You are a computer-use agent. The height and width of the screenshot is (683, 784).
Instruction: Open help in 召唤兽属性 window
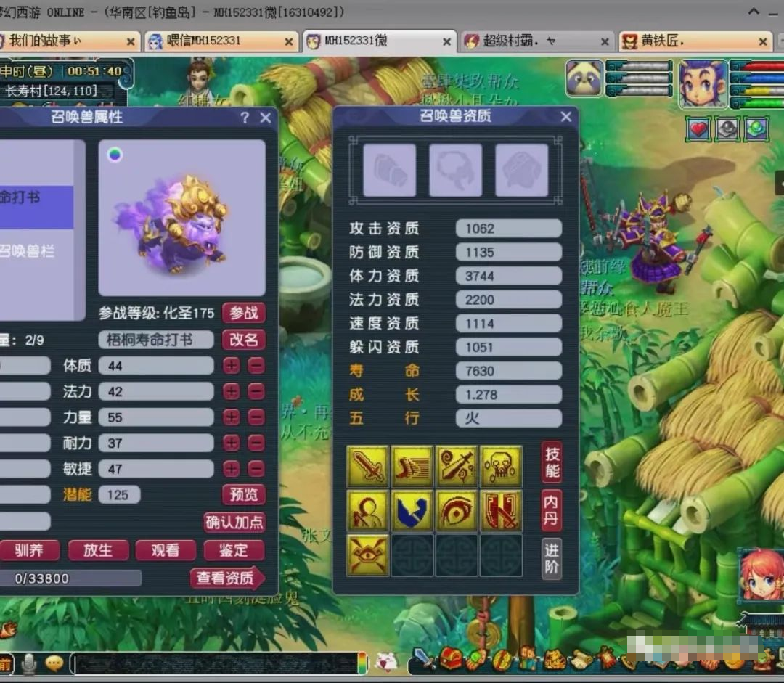(245, 118)
